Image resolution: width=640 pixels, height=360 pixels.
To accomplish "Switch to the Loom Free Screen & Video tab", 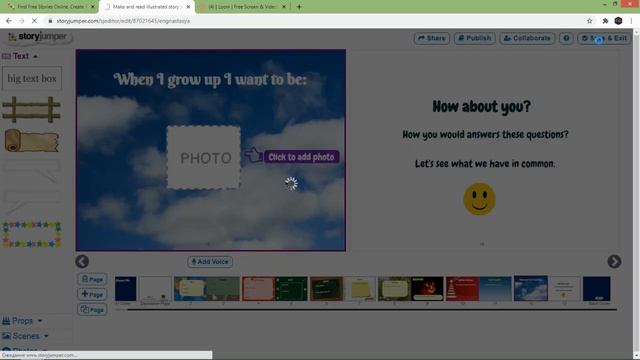I will 242,7.
